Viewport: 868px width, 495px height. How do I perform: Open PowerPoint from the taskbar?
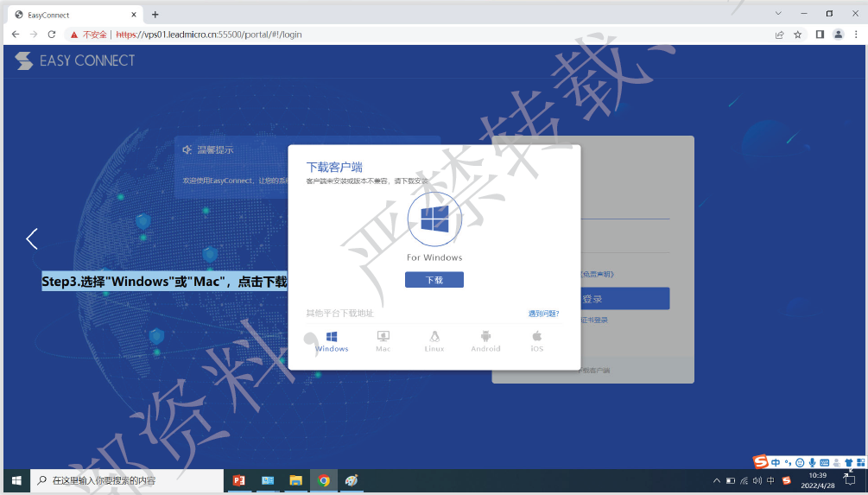(238, 480)
